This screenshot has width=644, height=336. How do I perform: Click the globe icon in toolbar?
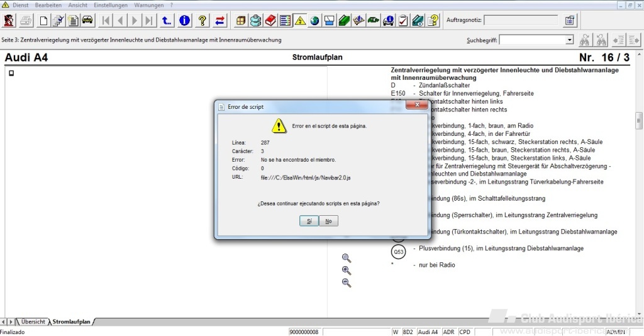(x=314, y=20)
